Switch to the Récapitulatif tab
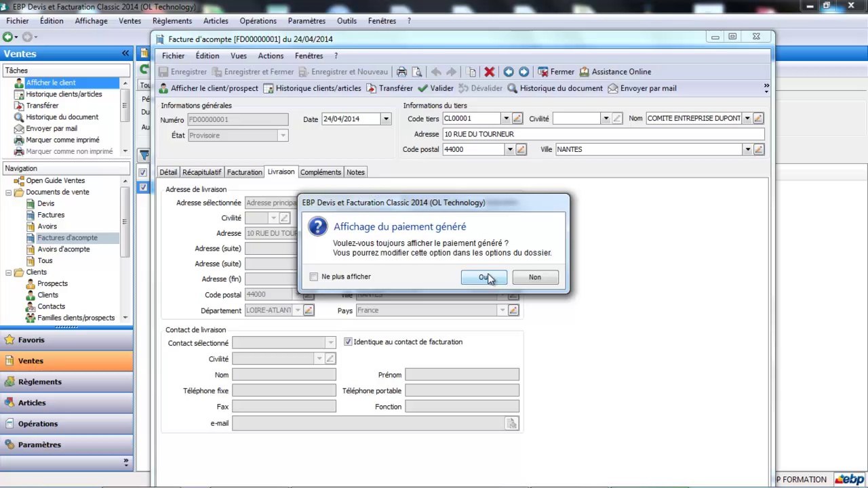 (201, 172)
